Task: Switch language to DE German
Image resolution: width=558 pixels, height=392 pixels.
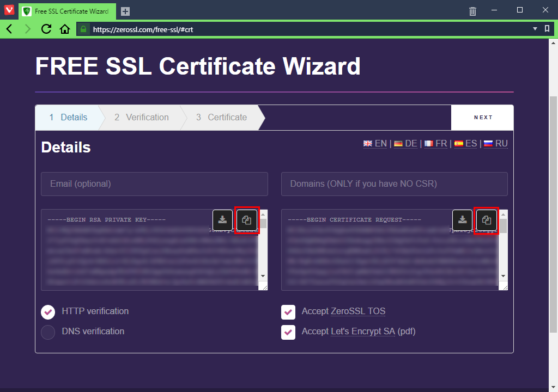Action: click(405, 143)
